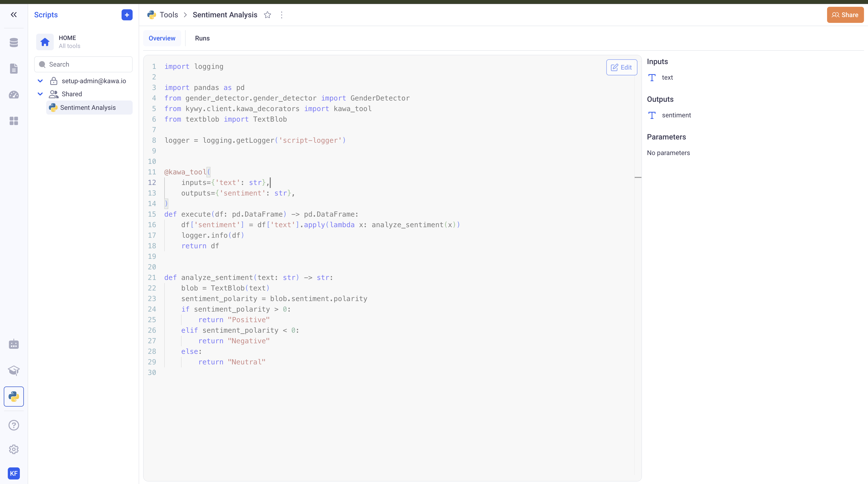Collapse the sidebar with the double-chevron icon

click(14, 15)
